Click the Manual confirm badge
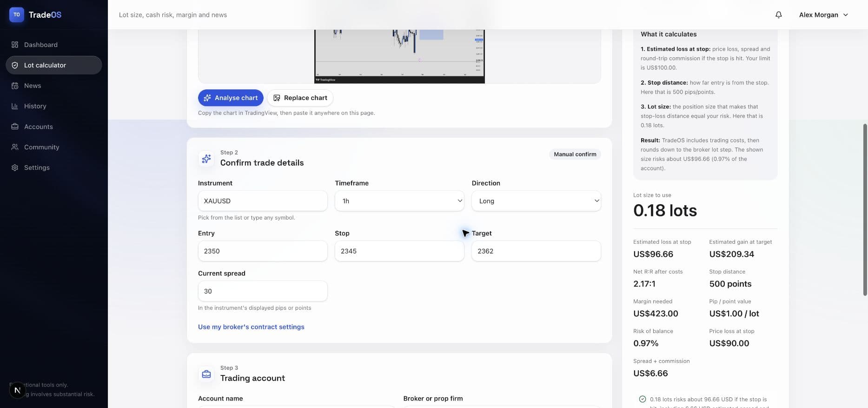 pos(575,154)
